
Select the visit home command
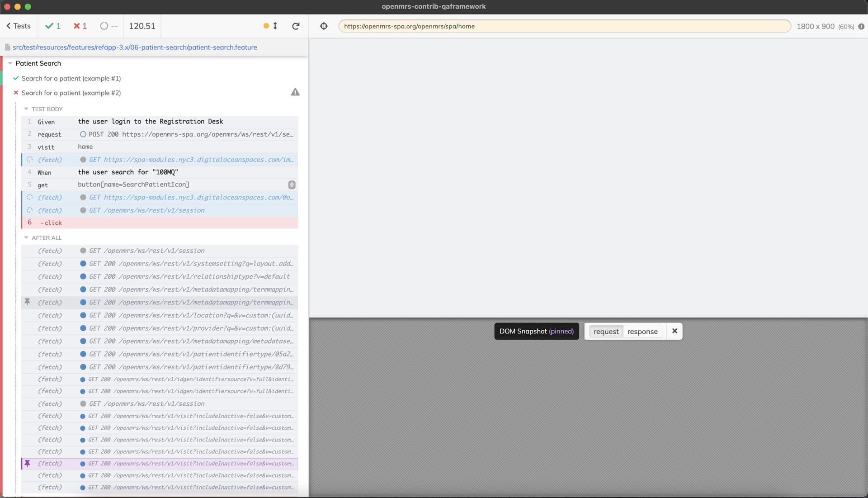click(x=160, y=147)
